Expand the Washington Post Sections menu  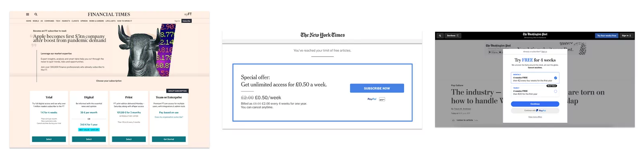[x=453, y=35]
